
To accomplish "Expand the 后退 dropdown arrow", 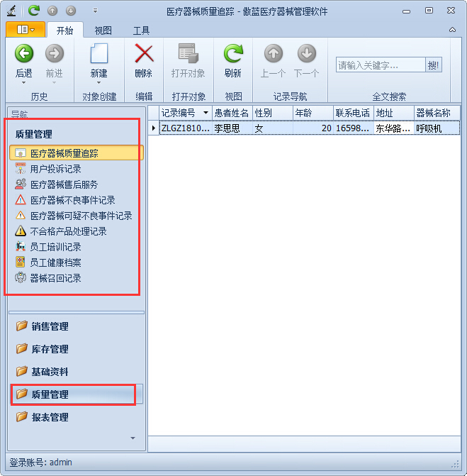I will [24, 83].
